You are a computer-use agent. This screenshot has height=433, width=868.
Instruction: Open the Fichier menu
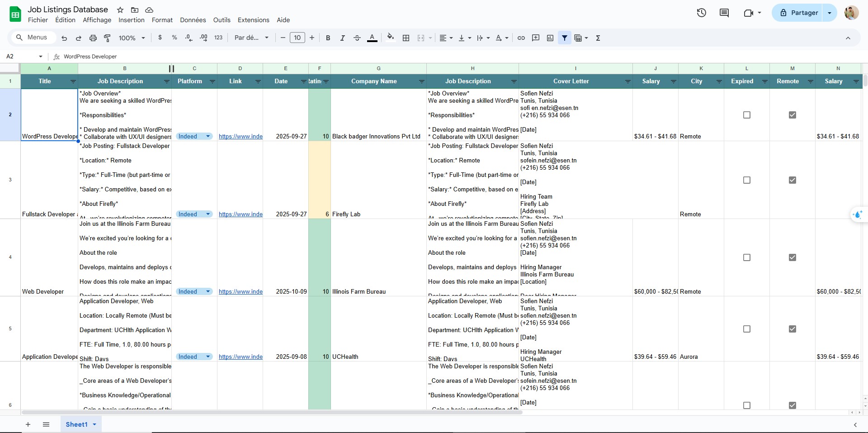coord(38,20)
